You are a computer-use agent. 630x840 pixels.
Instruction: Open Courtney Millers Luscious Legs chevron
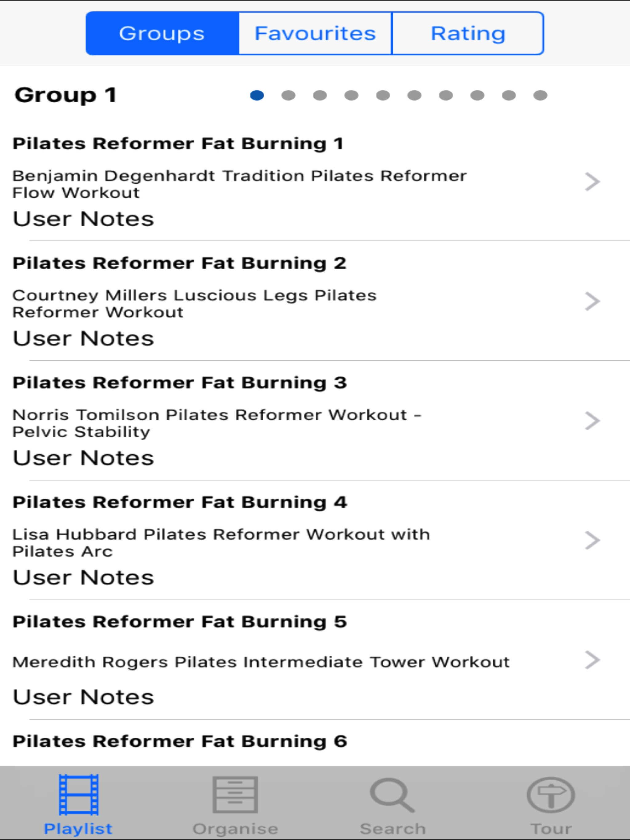[592, 302]
